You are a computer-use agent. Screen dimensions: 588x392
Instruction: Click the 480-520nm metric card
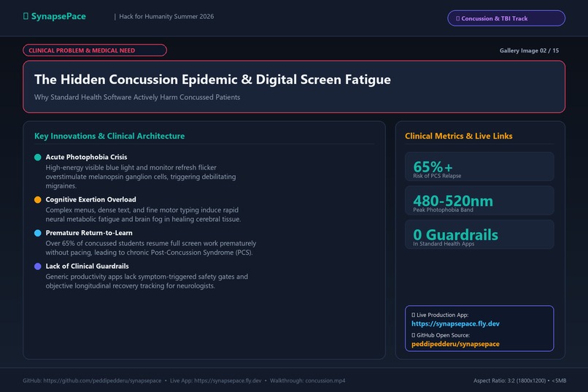click(x=479, y=200)
